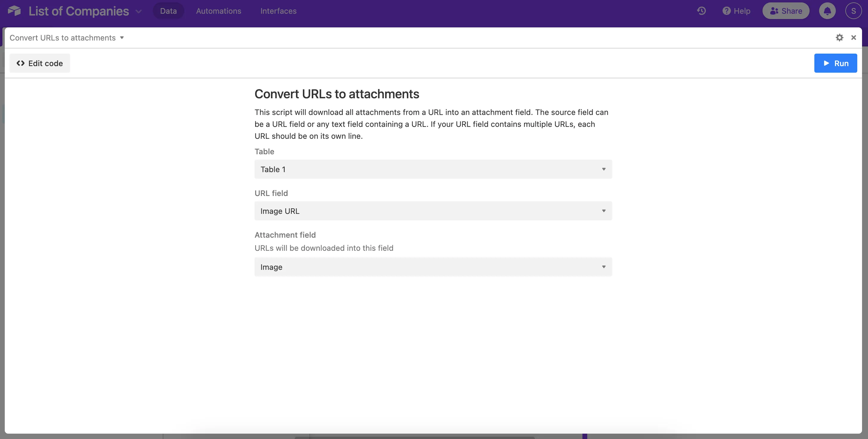The image size is (868, 439).
Task: Open base history clock icon
Action: (x=701, y=11)
